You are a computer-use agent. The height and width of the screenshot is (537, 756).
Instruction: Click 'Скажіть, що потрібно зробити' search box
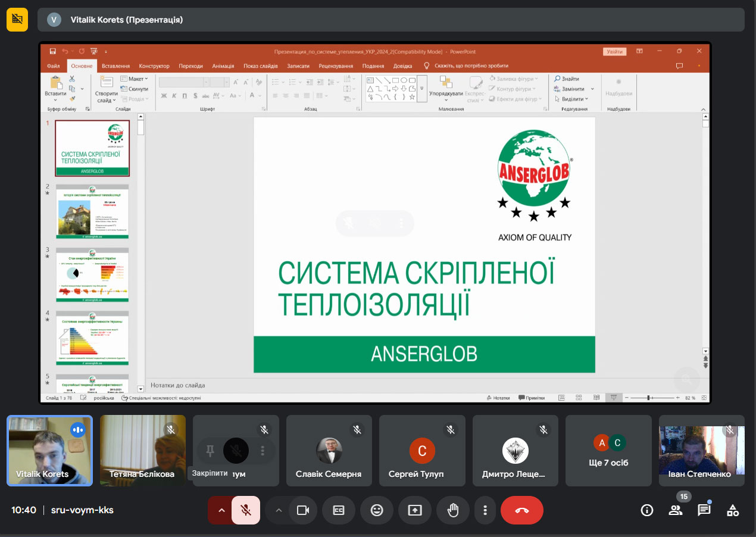[466, 66]
